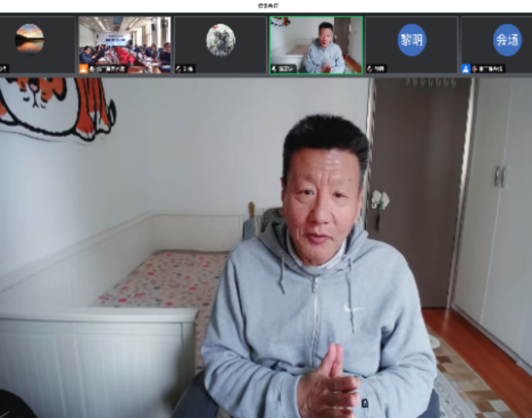Click the name label on active speaker tile
This screenshot has width=532, height=418.
[285, 68]
